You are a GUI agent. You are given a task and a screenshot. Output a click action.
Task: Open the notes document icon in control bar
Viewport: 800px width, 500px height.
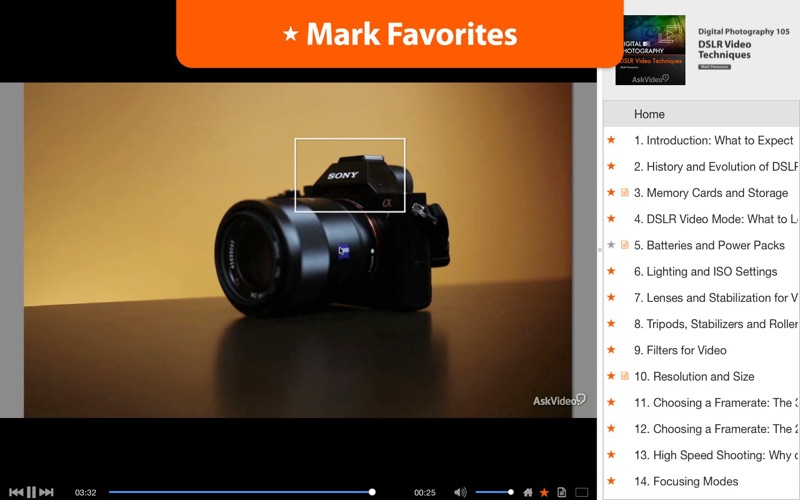pyautogui.click(x=562, y=492)
